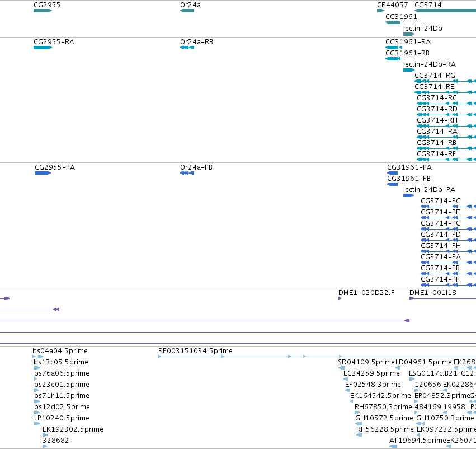Viewport: 476px width, 449px height.
Task: Click the EK164542.5prime EST label
Action: point(380,396)
